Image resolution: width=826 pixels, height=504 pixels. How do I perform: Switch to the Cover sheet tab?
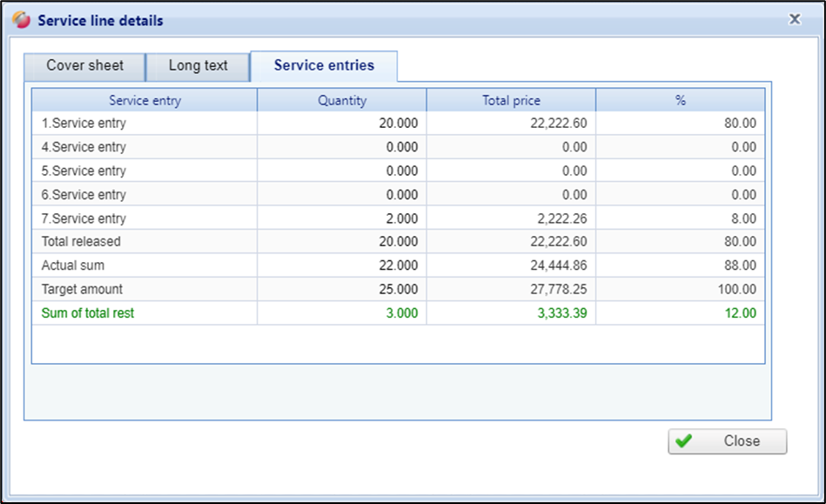coord(84,66)
